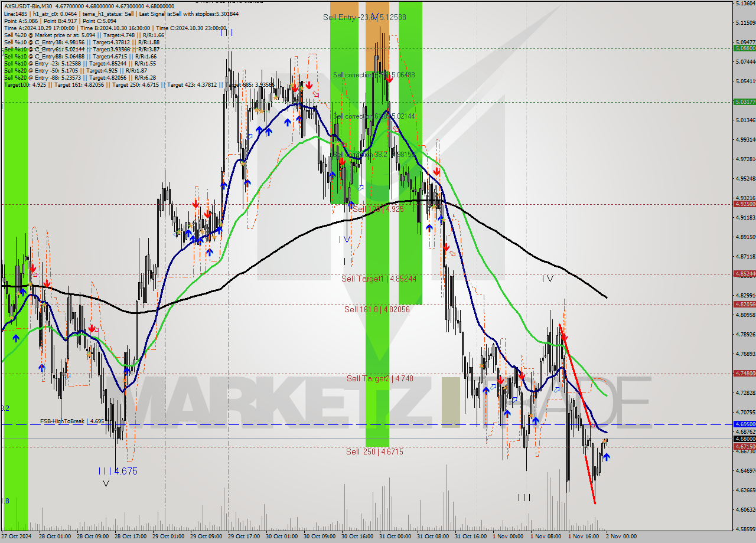The width and height of the screenshot is (756, 543).
Task: Click the 'I V' wave label near 1 Nov 08:00
Action: coord(548,278)
